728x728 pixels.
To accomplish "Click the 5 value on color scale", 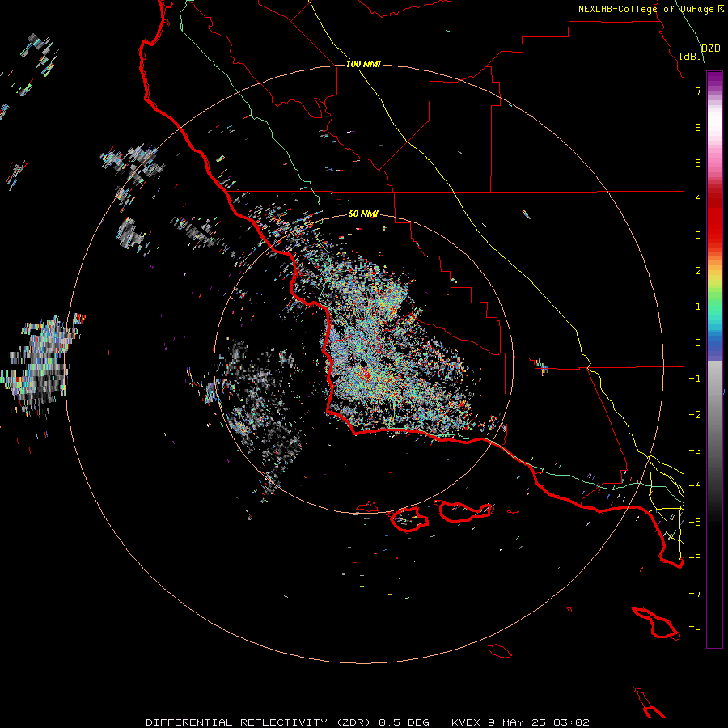I will (698, 163).
